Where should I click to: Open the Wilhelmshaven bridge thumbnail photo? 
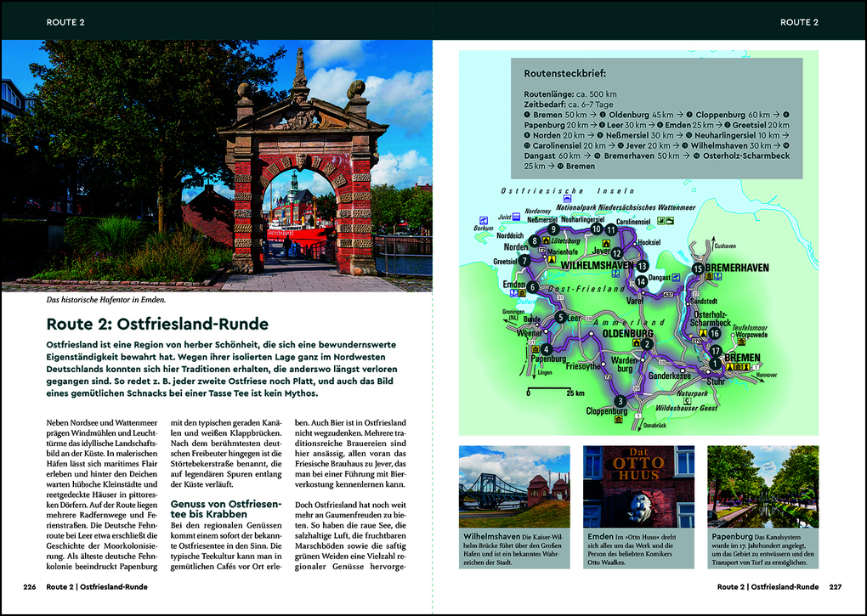coord(514,486)
